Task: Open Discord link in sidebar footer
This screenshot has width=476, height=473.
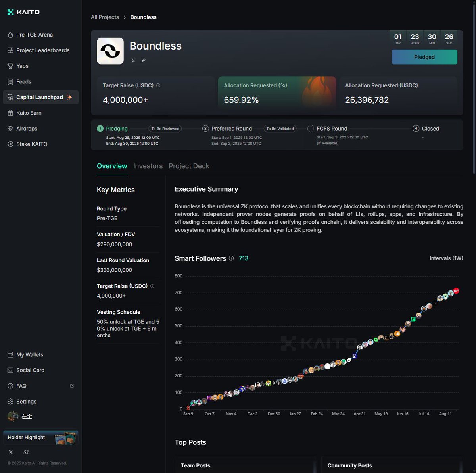Action: [27, 452]
